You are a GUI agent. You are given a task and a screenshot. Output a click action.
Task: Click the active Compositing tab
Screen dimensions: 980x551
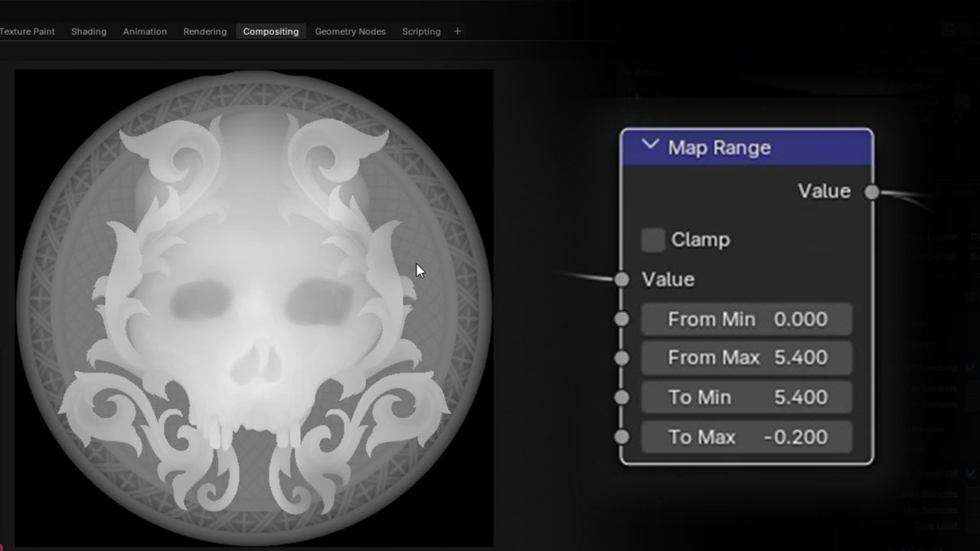tap(270, 31)
